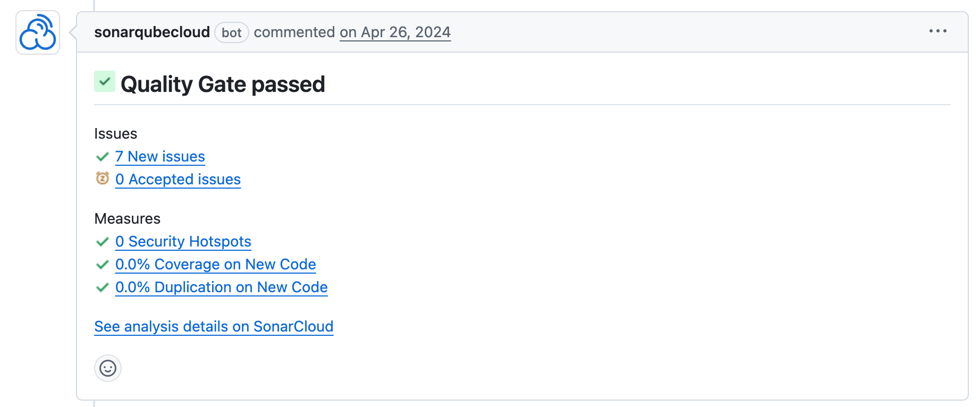Screen dimensions: 980x407
Task: Click the Quality Gate passed heading
Action: coord(223,84)
